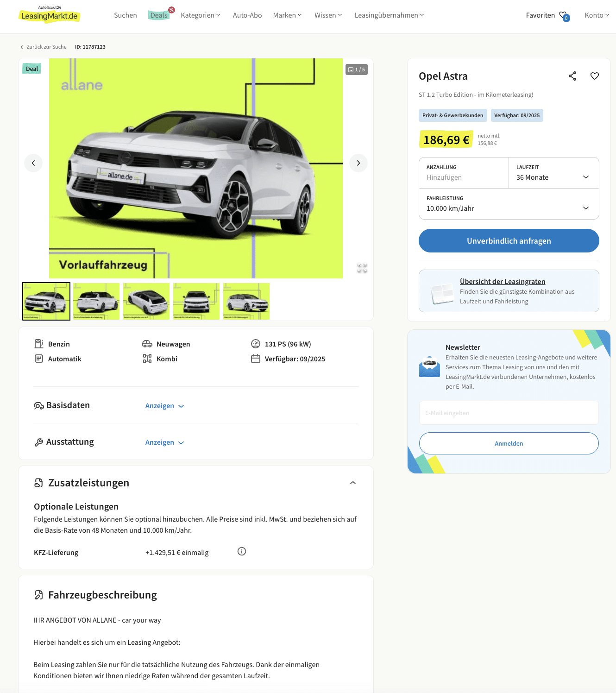The height and width of the screenshot is (693, 616).
Task: Expand Ausstattung with Anzeigen
Action: pos(165,442)
